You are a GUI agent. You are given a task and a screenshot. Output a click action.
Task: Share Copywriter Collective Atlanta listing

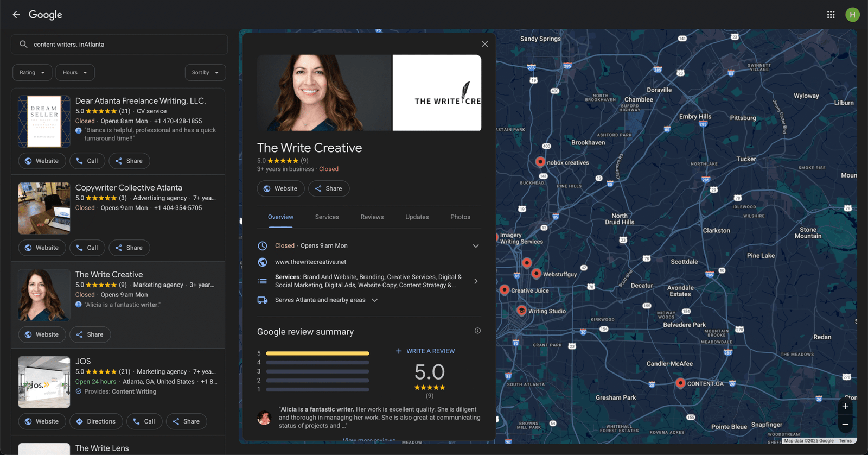[x=129, y=248]
